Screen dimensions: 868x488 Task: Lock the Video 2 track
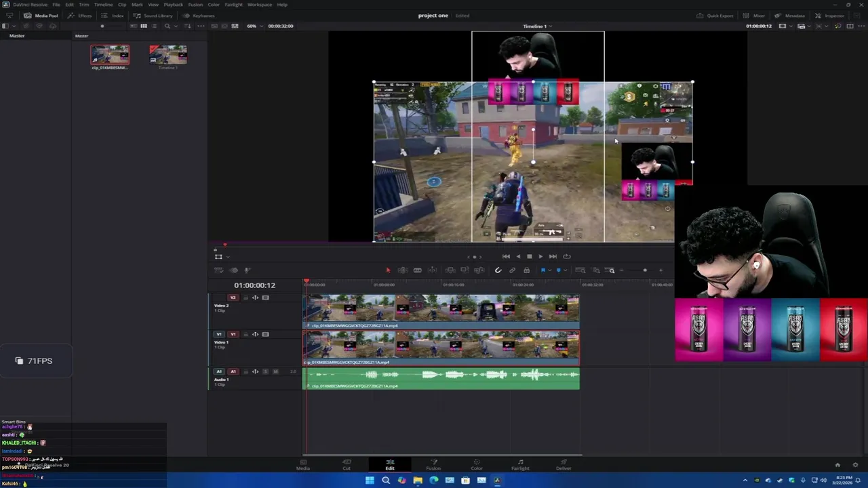245,298
